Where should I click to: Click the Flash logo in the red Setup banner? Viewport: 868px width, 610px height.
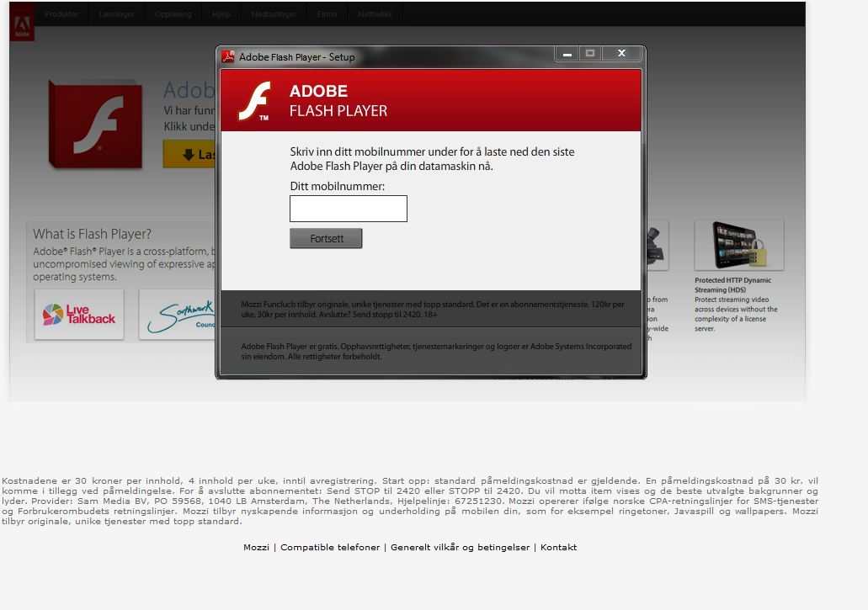pyautogui.click(x=255, y=101)
